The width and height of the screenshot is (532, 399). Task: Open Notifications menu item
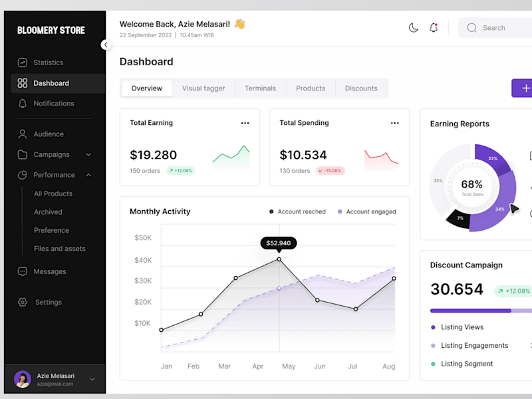point(54,104)
